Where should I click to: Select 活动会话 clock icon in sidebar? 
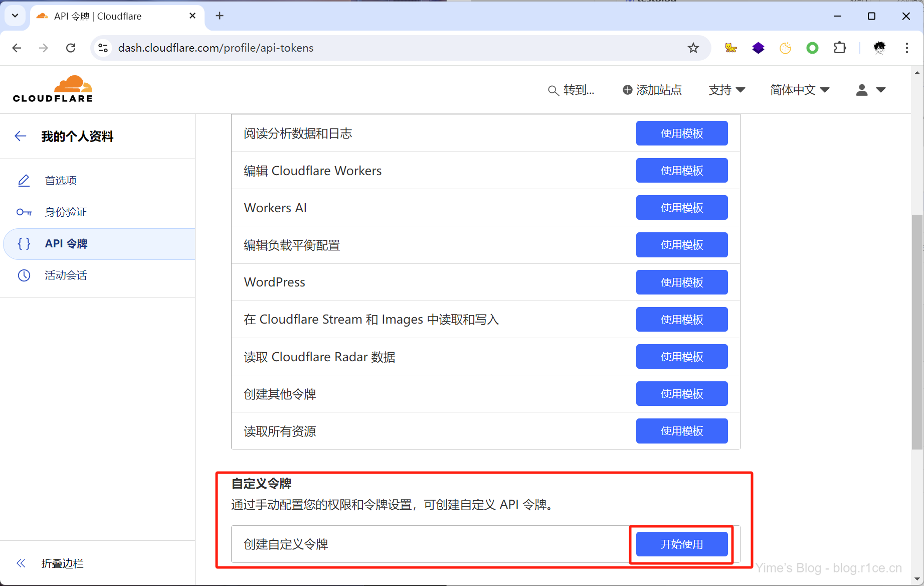[24, 275]
